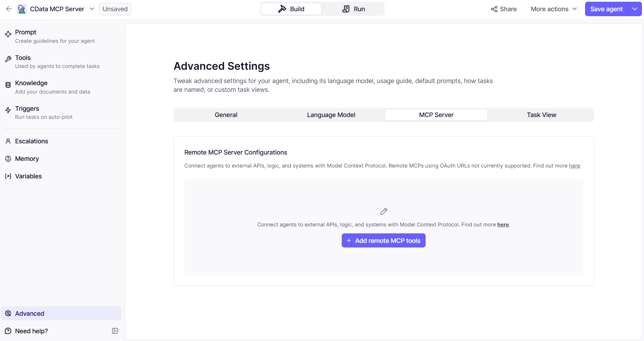Click the Save agent button

pos(606,9)
